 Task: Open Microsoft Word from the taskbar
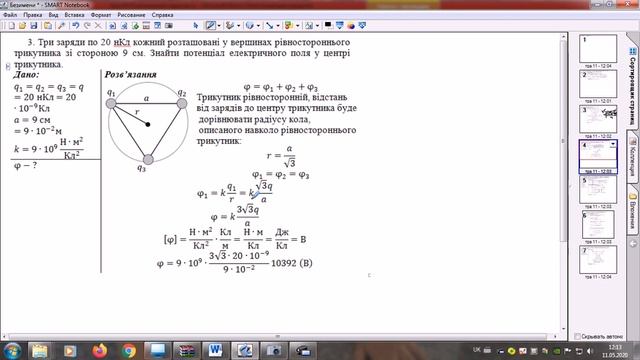coord(215,351)
